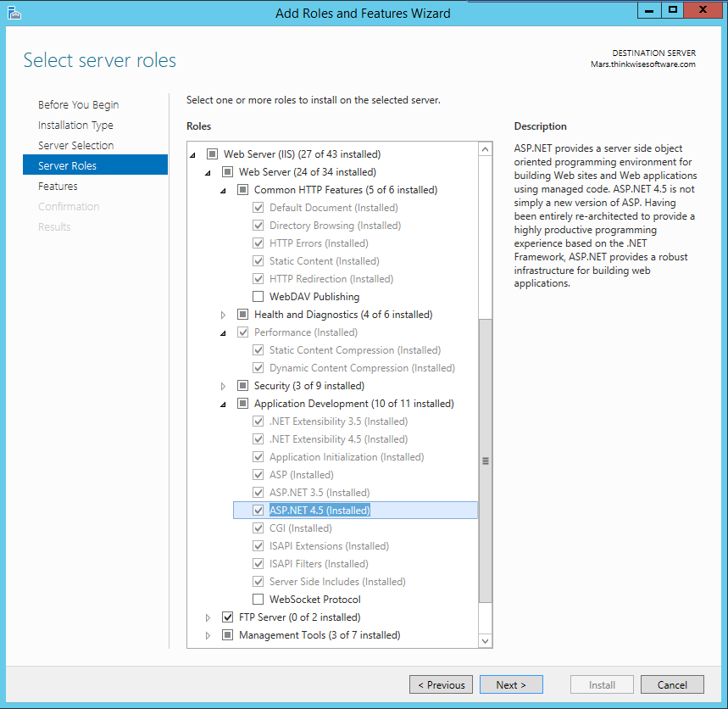Maximize the Add Roles and Features window
Image resolution: width=728 pixels, height=709 pixels.
674,10
